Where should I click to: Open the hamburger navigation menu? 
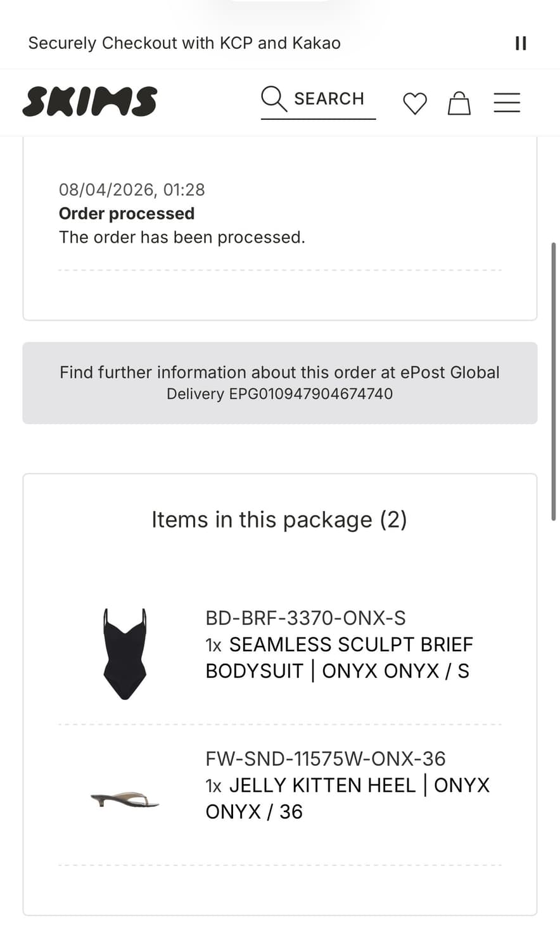click(x=507, y=103)
